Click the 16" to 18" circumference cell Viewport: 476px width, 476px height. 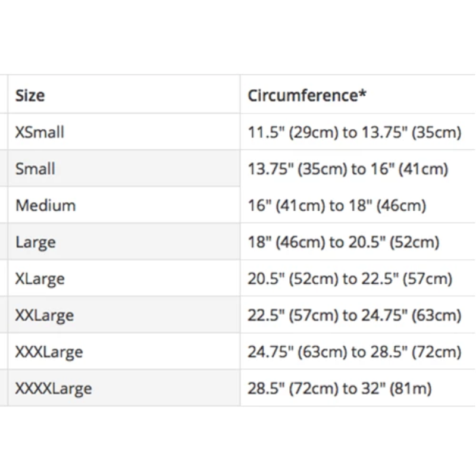tap(337, 206)
